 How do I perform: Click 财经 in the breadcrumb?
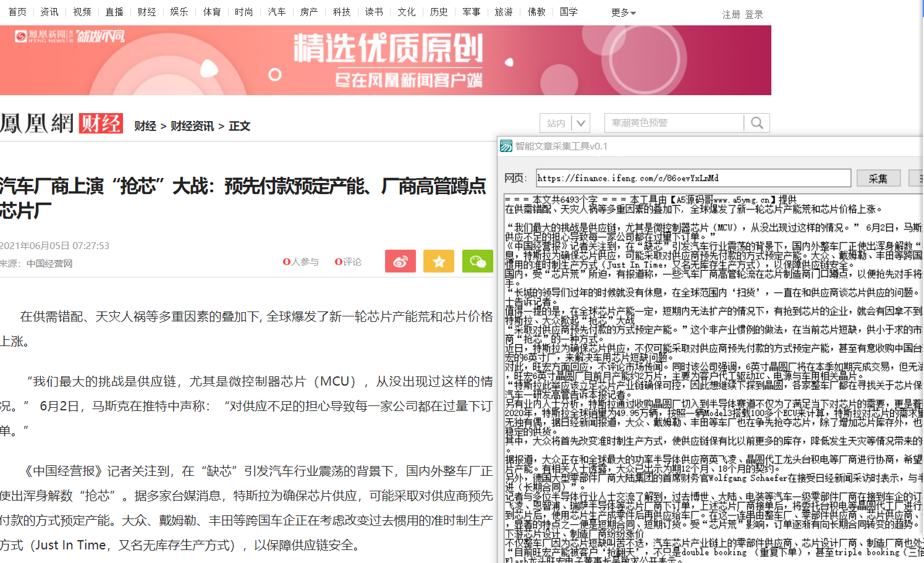(x=145, y=126)
